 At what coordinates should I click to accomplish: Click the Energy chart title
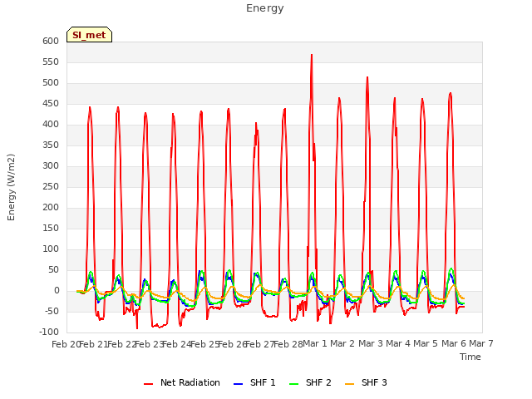click(x=265, y=8)
